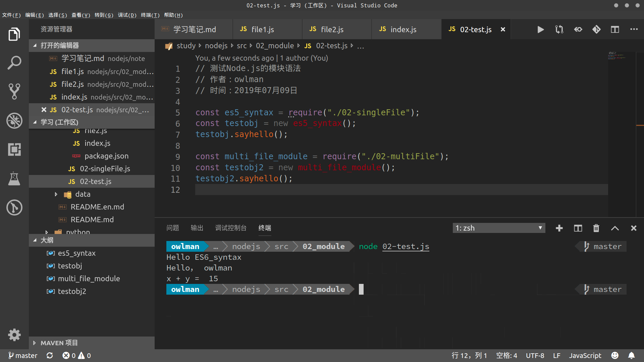Collapse the 打开的编辑器 section
The width and height of the screenshot is (644, 362).
(92, 45)
